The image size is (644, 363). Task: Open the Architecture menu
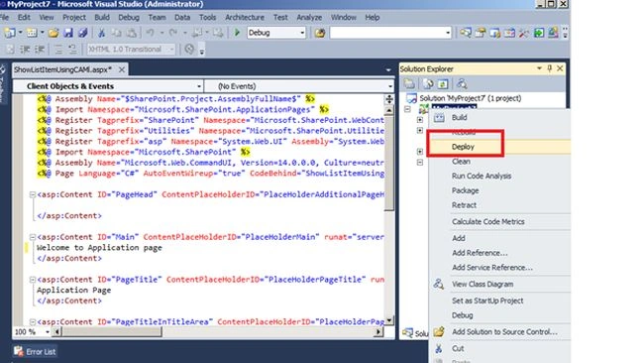tap(245, 17)
